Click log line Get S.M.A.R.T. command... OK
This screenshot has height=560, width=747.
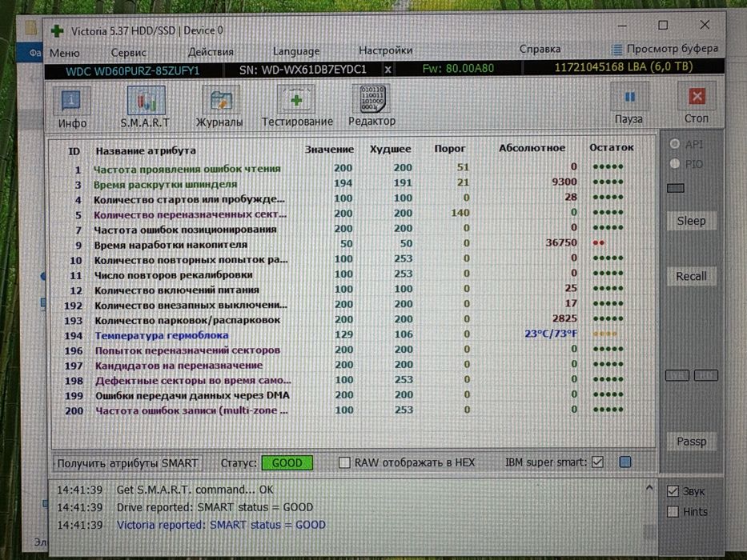pos(195,490)
